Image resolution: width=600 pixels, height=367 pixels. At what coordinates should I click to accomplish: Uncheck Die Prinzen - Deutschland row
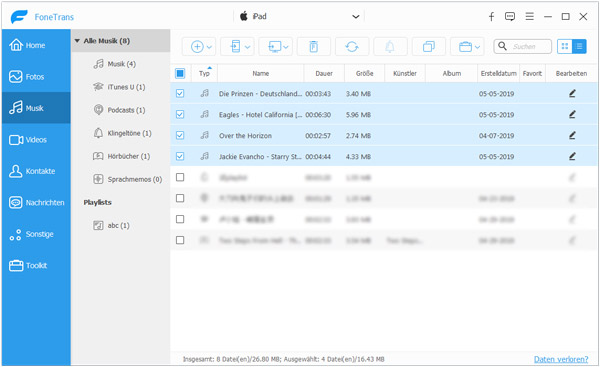pos(180,93)
